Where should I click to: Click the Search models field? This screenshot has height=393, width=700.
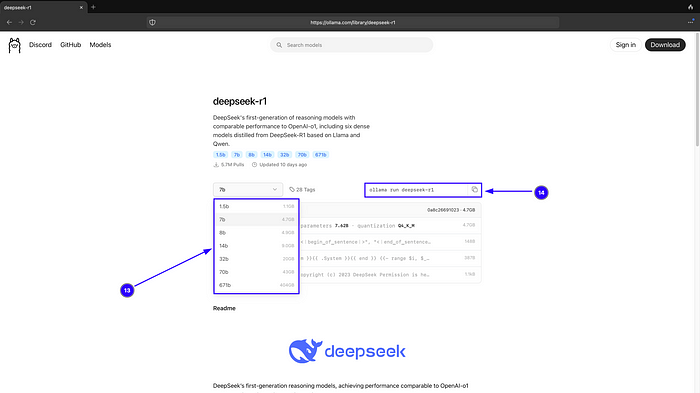click(351, 45)
